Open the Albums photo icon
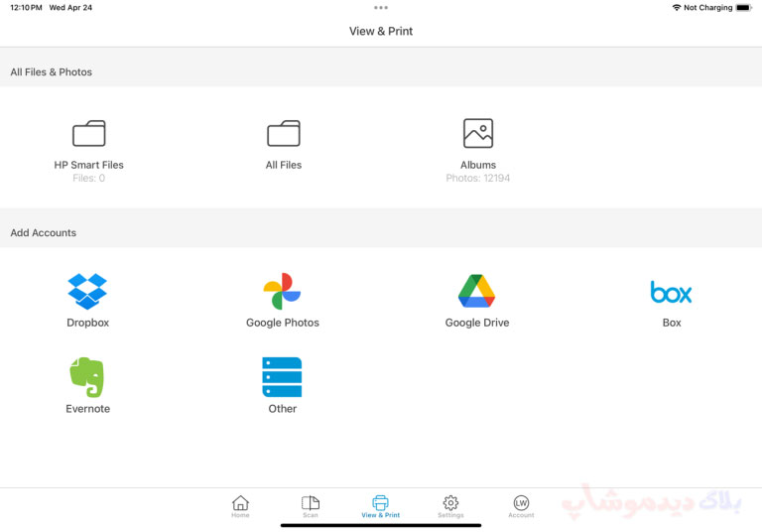This screenshot has height=532, width=762. click(x=478, y=133)
